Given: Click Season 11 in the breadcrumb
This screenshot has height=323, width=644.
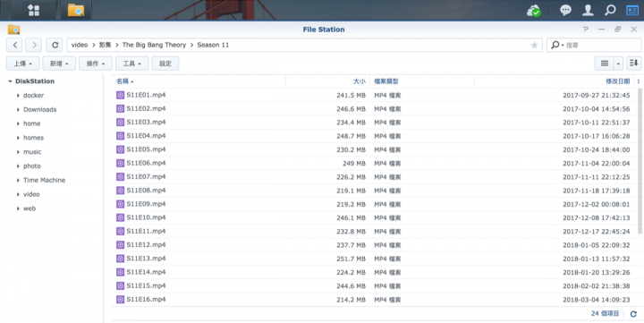Looking at the screenshot, I should tap(213, 45).
